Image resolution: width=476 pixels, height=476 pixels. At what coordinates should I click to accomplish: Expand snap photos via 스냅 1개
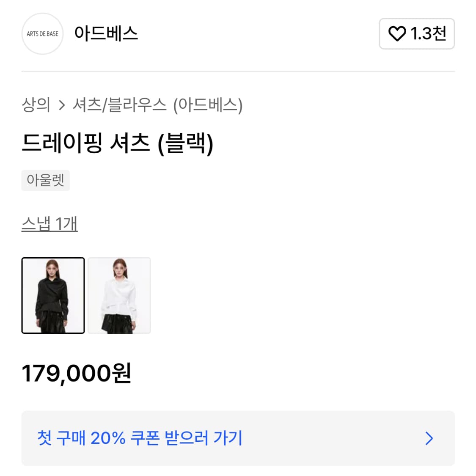click(x=50, y=225)
